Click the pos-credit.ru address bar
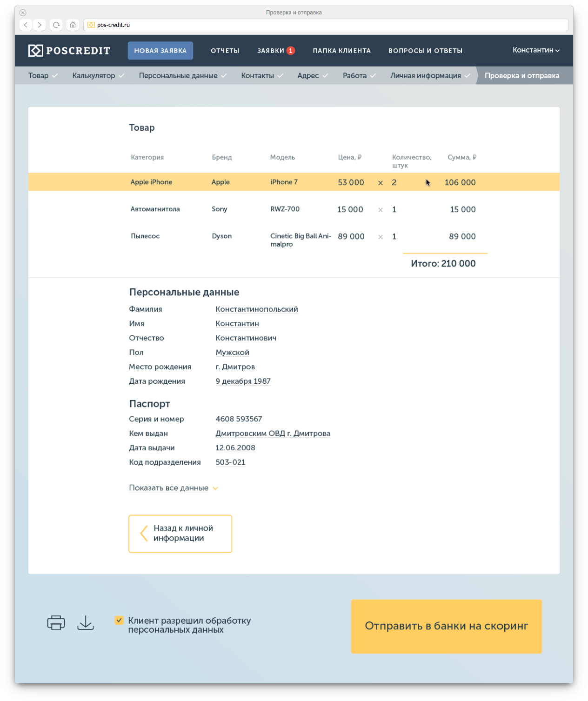The image size is (588, 701). click(326, 25)
